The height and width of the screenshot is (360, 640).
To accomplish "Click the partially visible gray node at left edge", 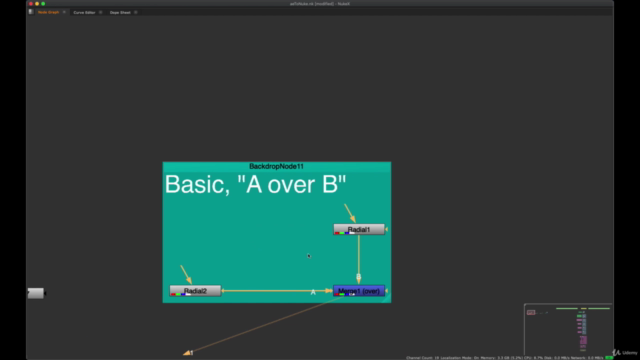I will pyautogui.click(x=36, y=293).
